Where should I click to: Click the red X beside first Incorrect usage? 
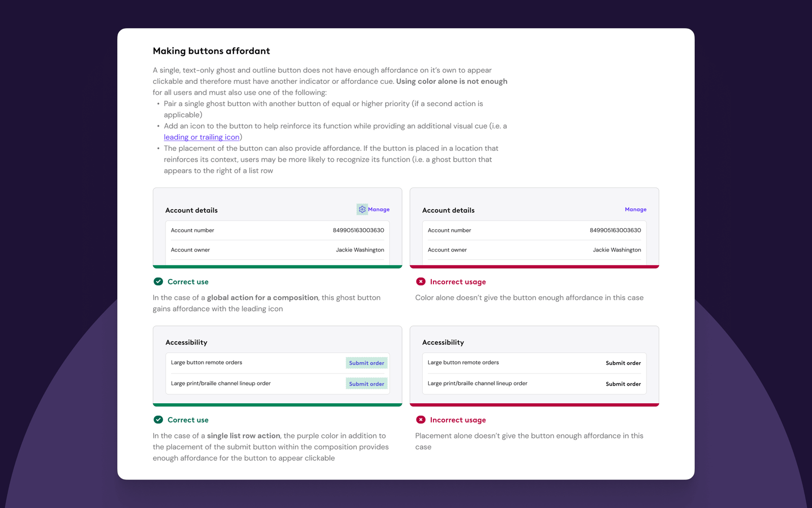[x=421, y=281]
